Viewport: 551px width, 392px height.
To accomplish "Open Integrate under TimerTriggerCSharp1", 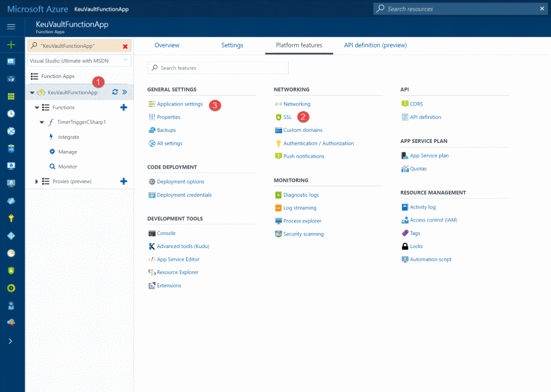I will coord(68,137).
